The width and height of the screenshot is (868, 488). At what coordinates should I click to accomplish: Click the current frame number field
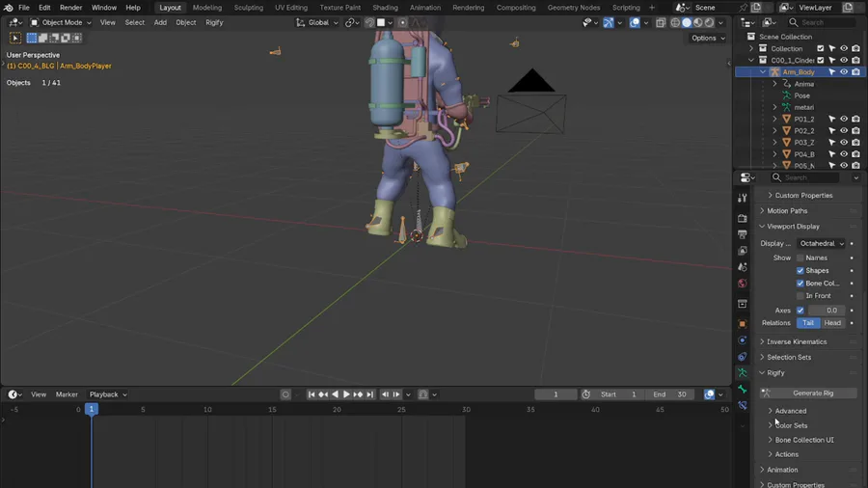point(556,394)
